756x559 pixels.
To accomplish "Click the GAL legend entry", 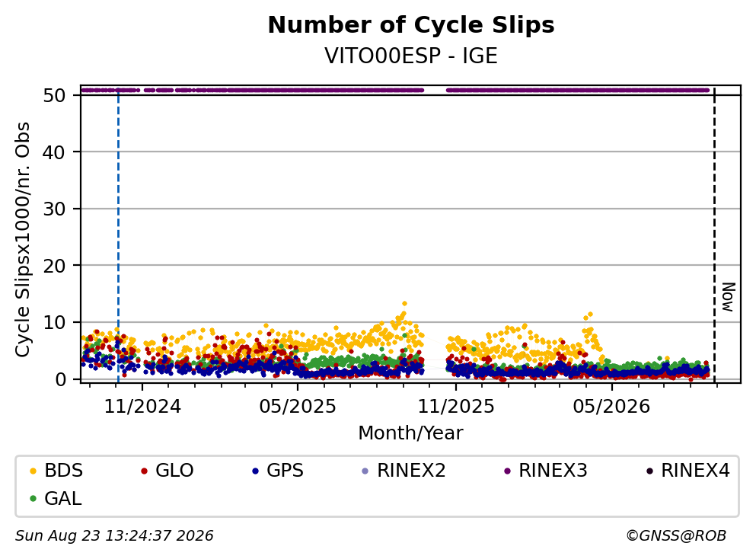I will [56, 498].
